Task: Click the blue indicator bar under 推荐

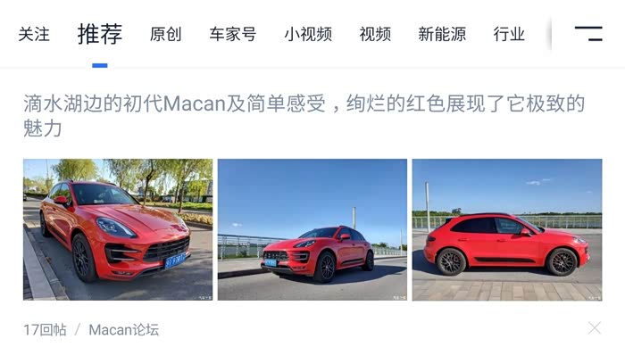Action: tap(100, 65)
